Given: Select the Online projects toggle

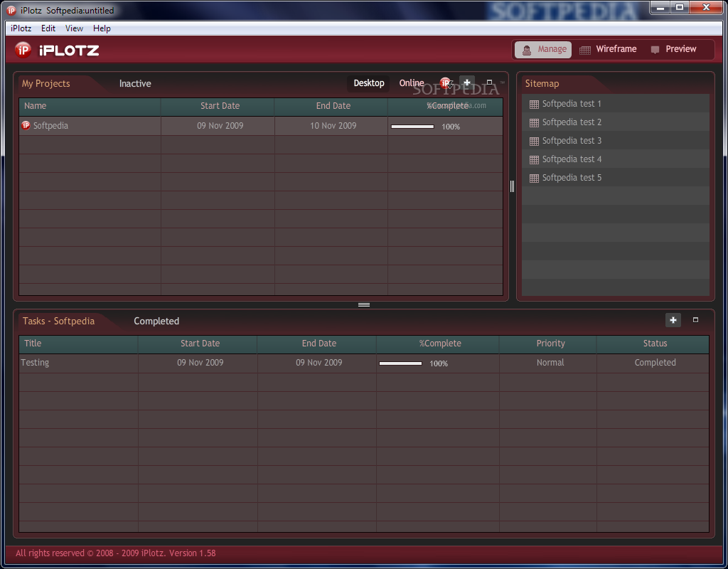Looking at the screenshot, I should click(412, 83).
